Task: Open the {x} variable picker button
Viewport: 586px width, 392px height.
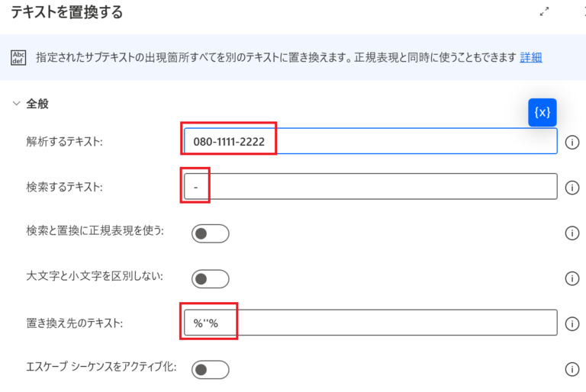Action: coord(543,112)
